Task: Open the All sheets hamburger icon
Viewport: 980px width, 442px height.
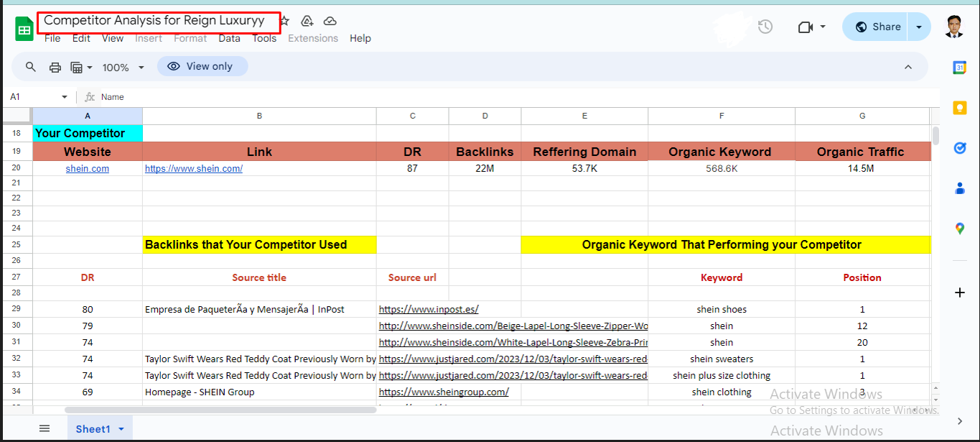Action: (45, 428)
